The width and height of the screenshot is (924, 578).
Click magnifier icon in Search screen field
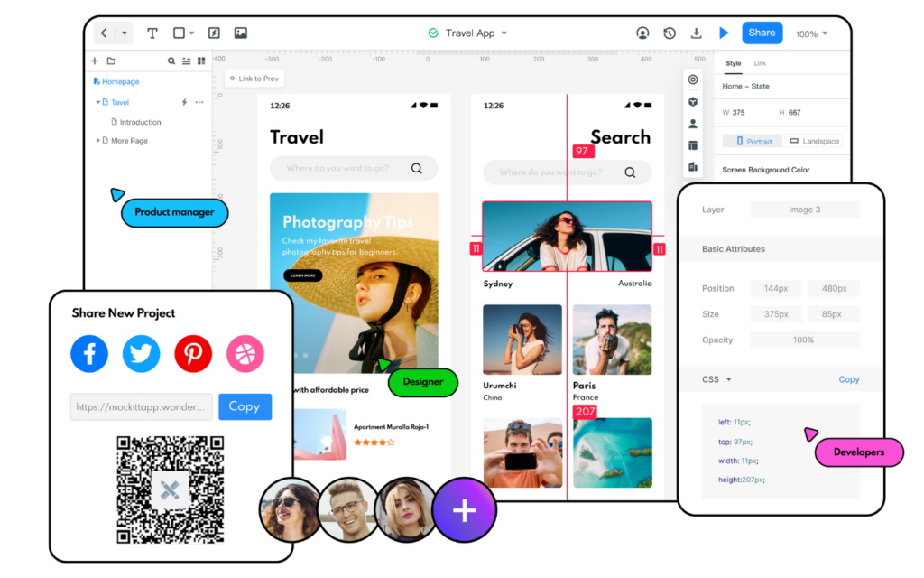pos(630,172)
